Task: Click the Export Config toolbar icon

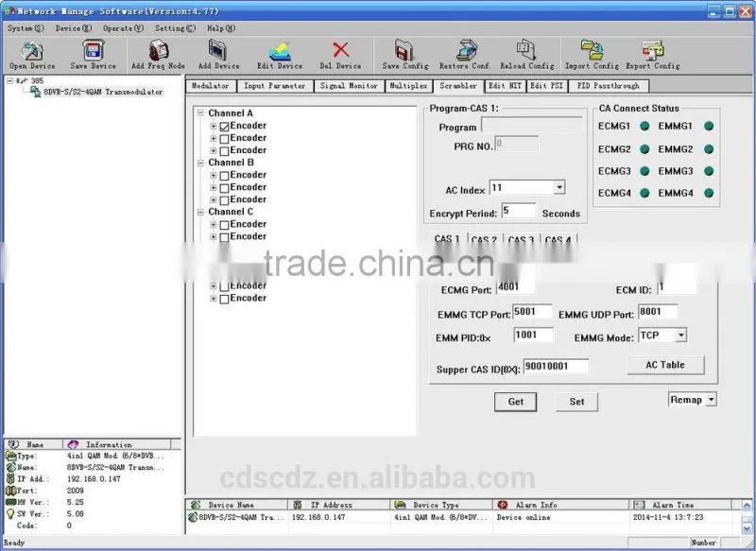Action: coord(653,50)
